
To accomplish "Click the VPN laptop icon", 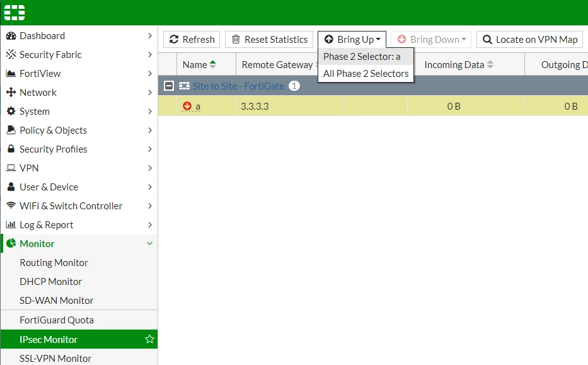I will [11, 168].
